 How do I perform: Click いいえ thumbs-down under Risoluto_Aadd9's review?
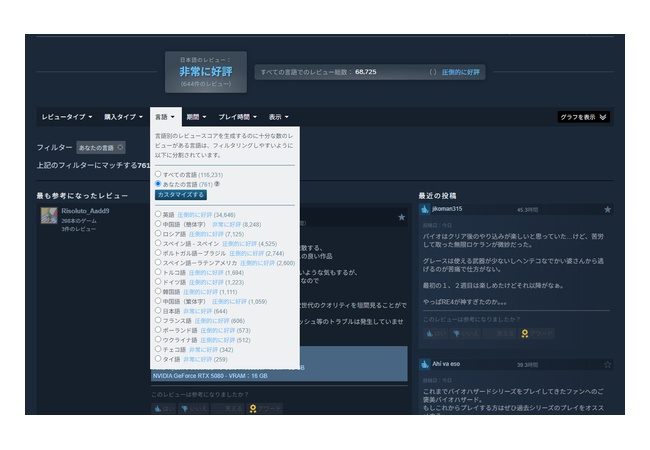pos(194,409)
